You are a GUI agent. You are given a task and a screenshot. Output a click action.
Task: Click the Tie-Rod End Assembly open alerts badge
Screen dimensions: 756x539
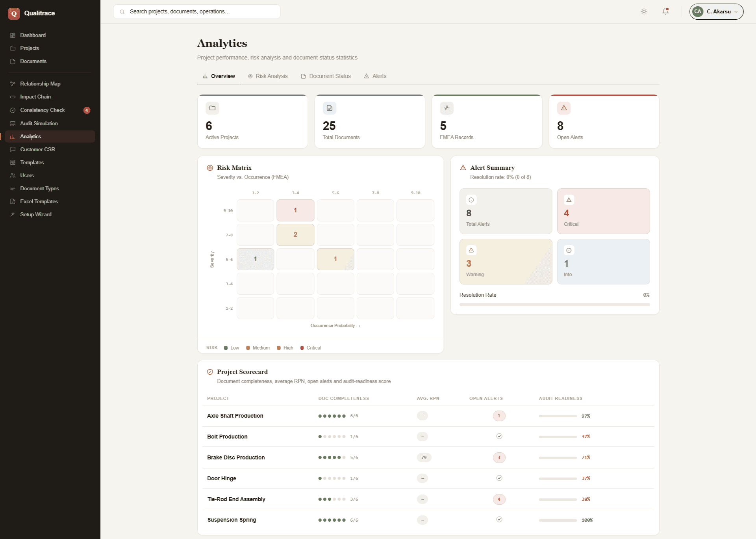point(499,499)
